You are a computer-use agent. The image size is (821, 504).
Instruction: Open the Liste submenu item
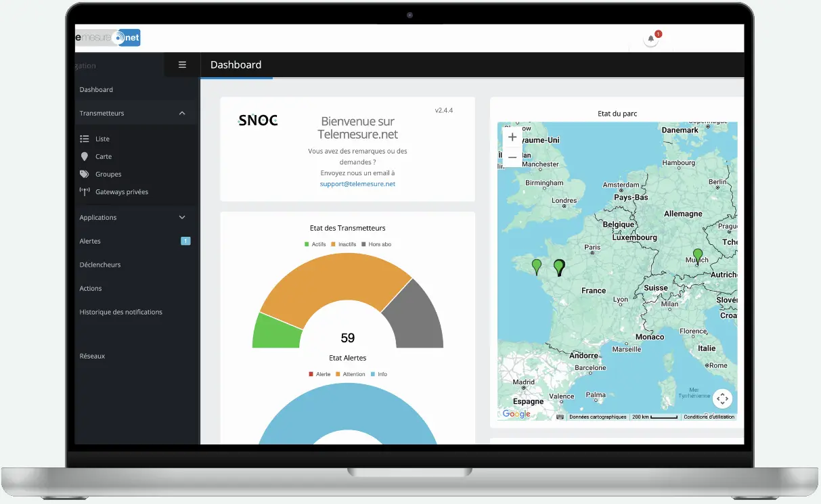click(102, 139)
